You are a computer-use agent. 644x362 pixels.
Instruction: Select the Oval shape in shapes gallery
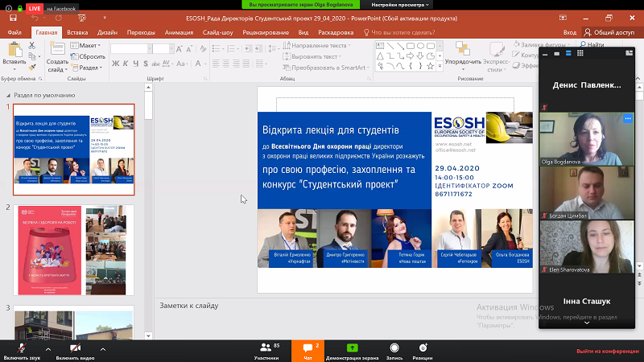[420, 46]
